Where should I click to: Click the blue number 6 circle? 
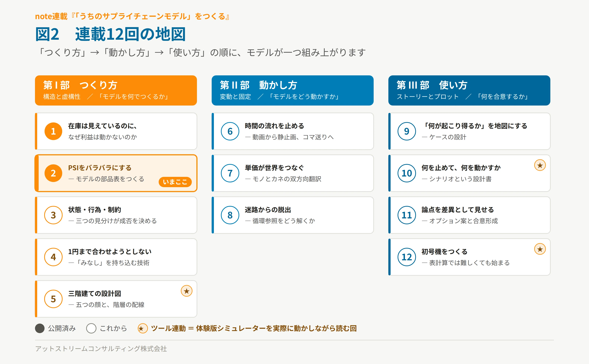click(230, 131)
